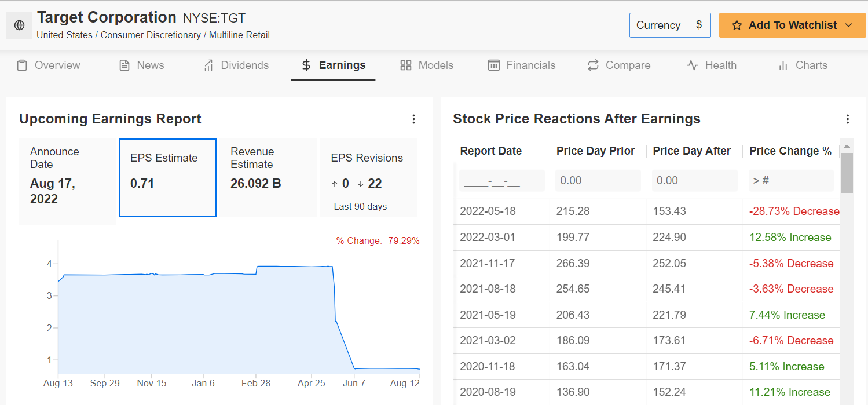Select the $ currency symbol button
Viewport: 868px width, 405px height.
click(x=699, y=25)
